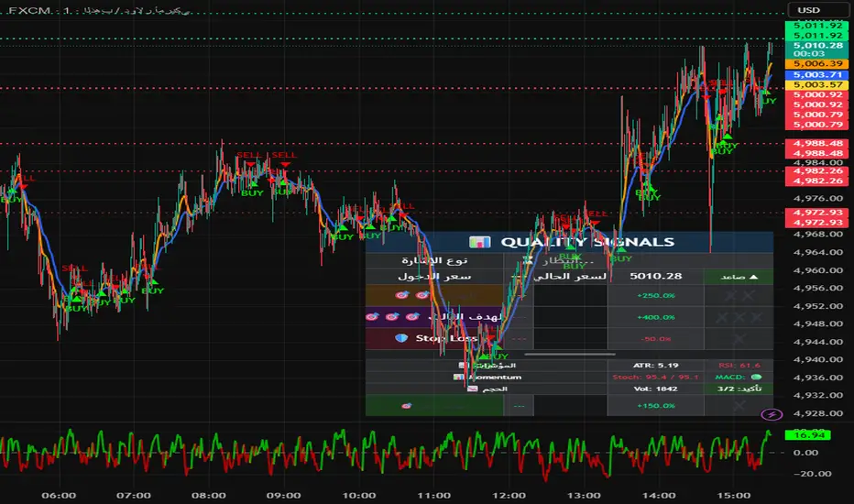Click the QUALITY SIGNALS panel title

pyautogui.click(x=587, y=242)
